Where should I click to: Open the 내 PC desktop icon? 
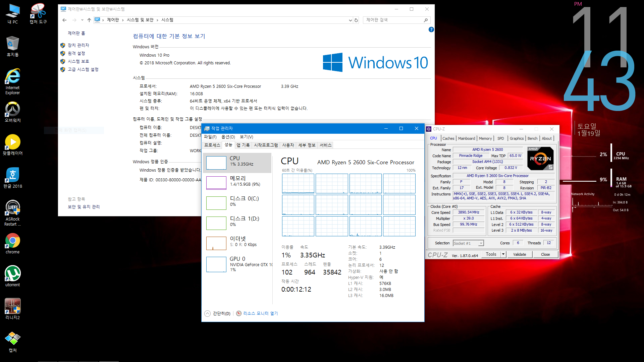click(x=13, y=14)
